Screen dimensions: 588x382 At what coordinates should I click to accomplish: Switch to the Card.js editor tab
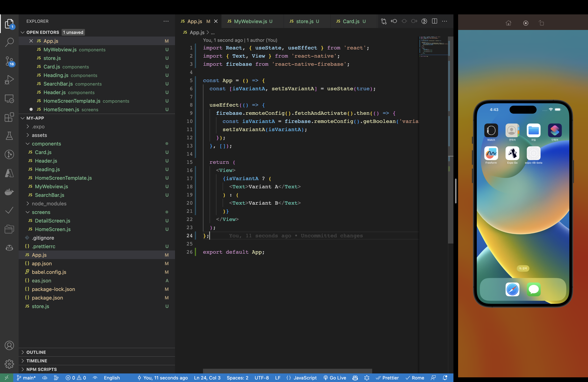tap(351, 21)
